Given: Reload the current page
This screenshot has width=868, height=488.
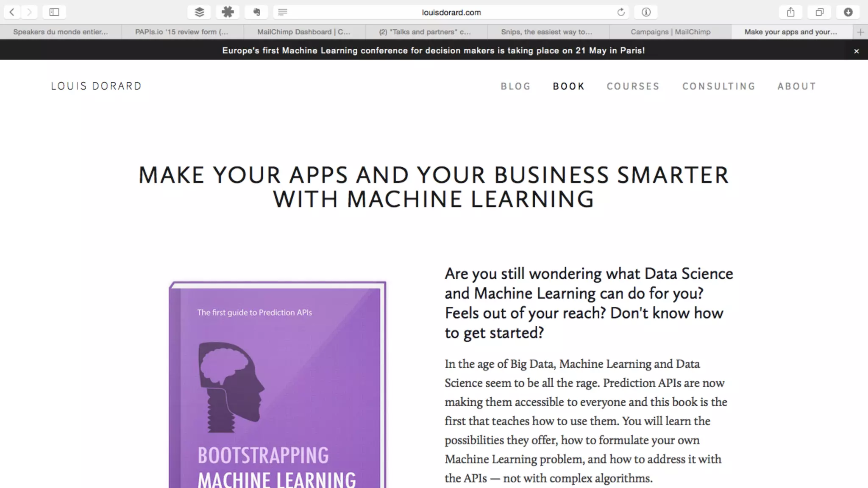Looking at the screenshot, I should point(621,12).
